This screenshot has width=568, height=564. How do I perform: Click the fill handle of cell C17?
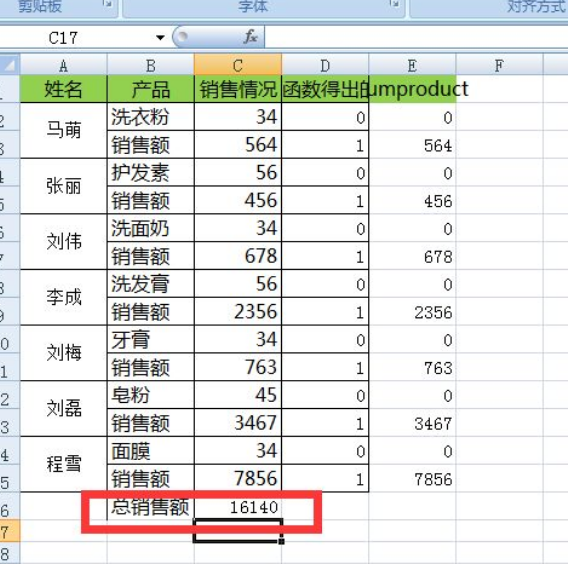(x=281, y=541)
